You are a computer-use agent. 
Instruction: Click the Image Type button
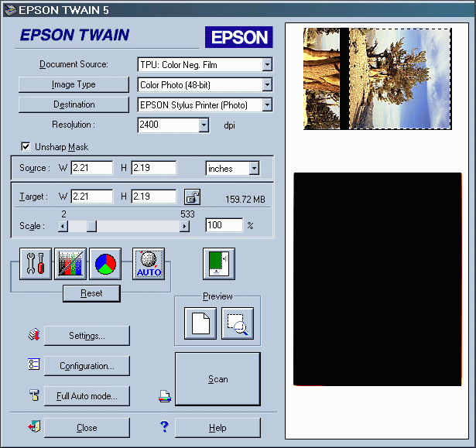coord(74,84)
